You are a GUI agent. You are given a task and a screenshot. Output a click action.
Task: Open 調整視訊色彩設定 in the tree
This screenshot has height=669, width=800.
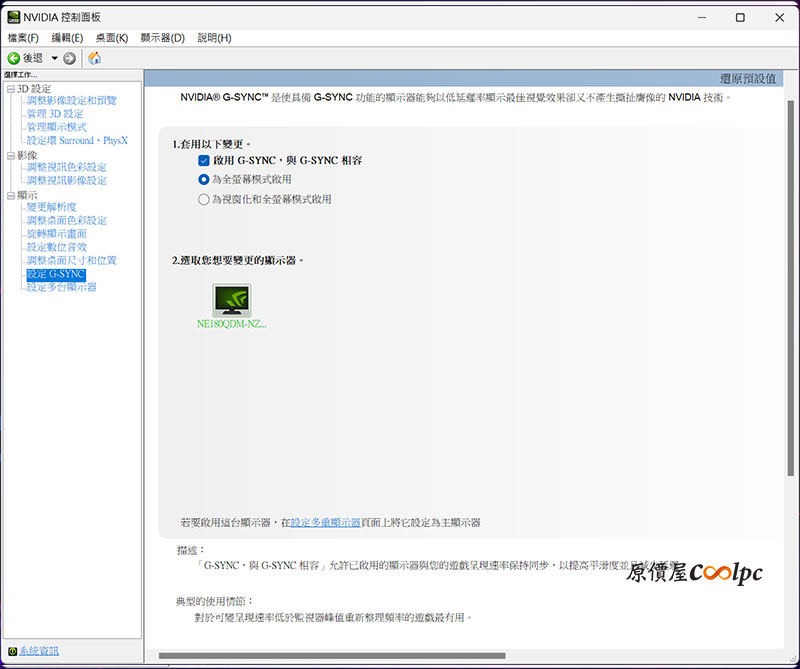67,167
